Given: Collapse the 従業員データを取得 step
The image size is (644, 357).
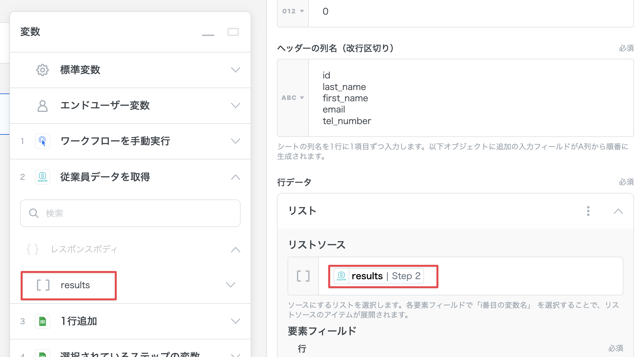Looking at the screenshot, I should (235, 177).
